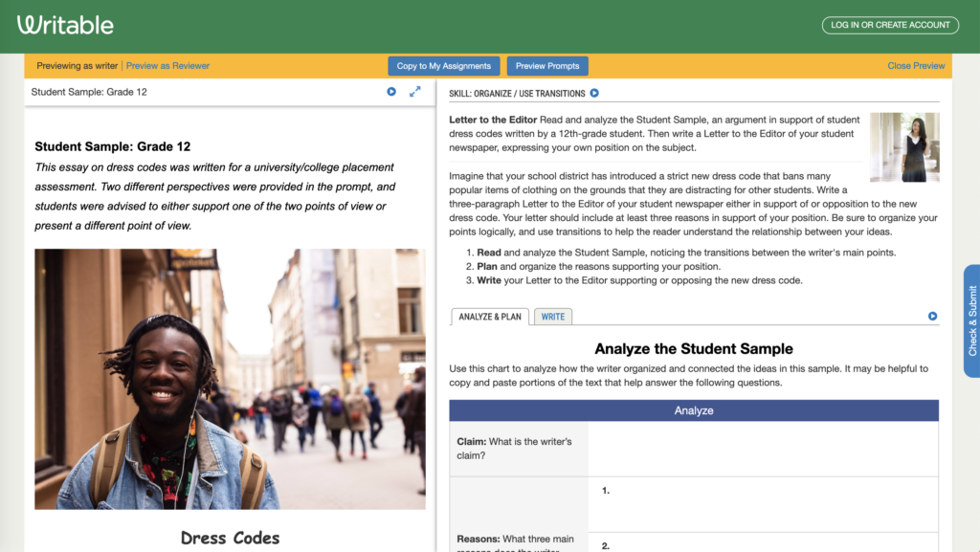Click the teacher photo thumbnail in the prompt
Image resolution: width=980 pixels, height=552 pixels.
(x=903, y=146)
